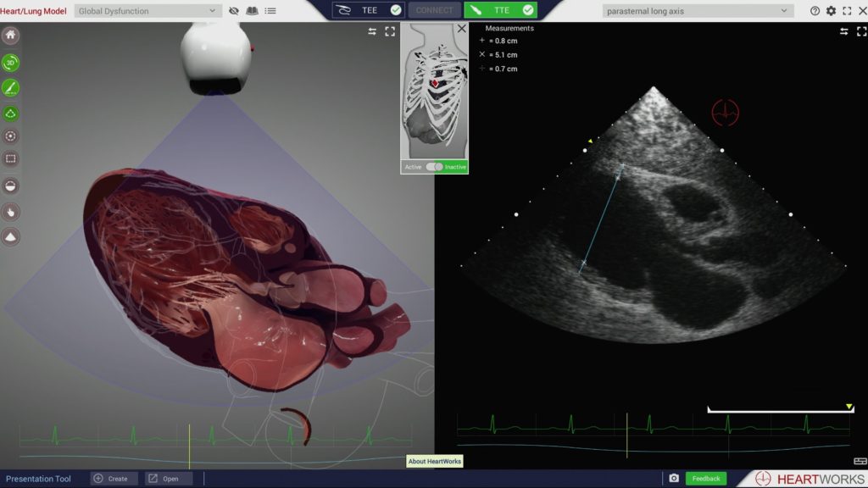
Task: Toggle the red ECG circle indicator
Action: (725, 112)
